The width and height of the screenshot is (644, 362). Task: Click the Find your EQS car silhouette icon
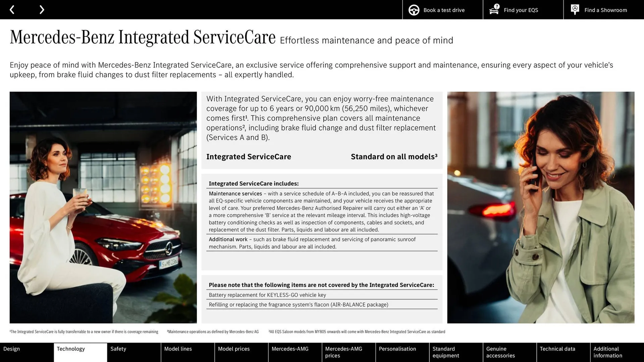(493, 10)
